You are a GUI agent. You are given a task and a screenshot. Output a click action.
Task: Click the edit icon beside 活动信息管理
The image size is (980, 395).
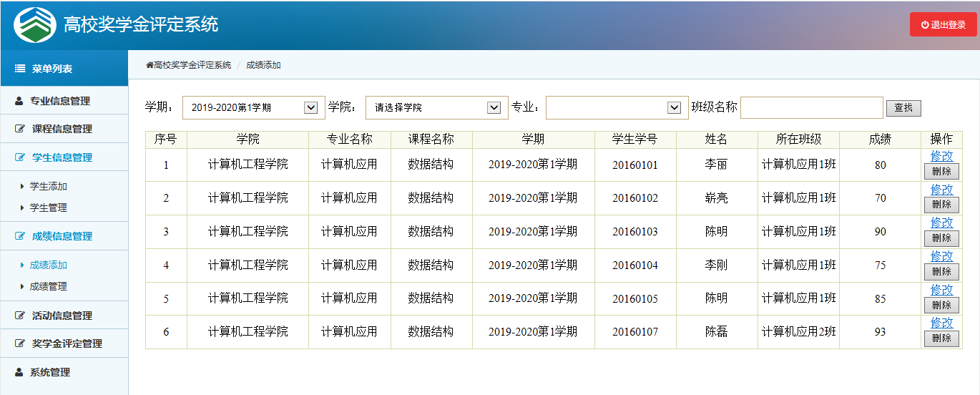coord(20,316)
